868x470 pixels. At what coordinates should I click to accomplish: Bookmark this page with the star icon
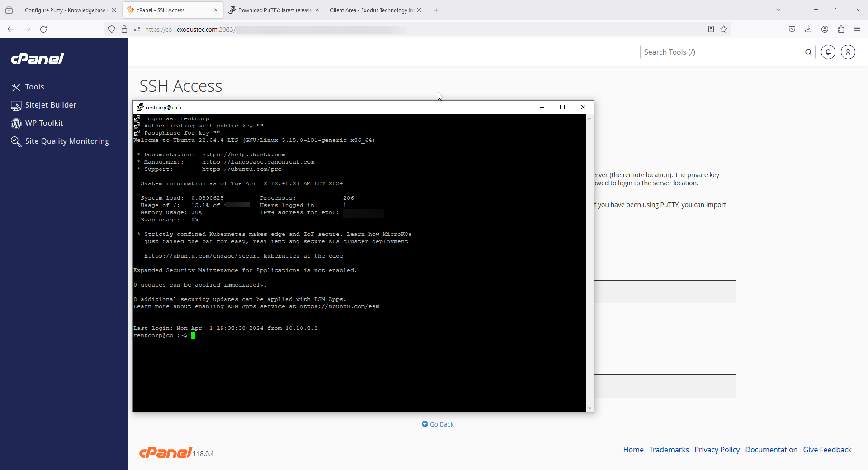[724, 29]
